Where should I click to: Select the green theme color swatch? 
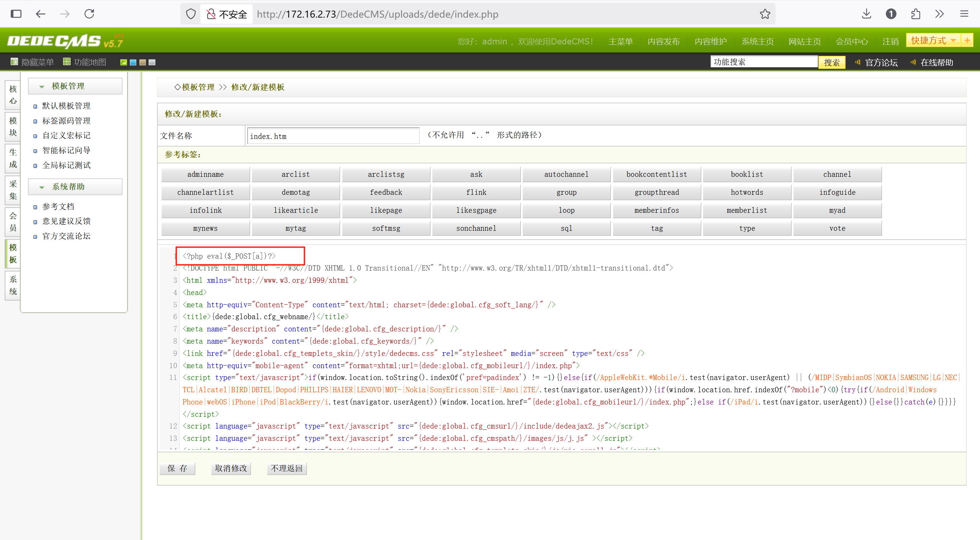(x=124, y=62)
